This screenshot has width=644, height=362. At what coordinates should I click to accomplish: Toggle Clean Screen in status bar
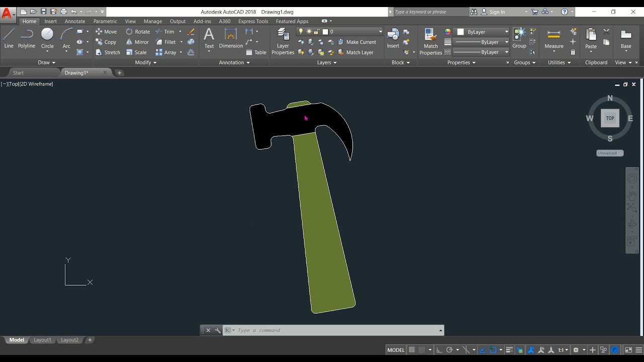click(x=628, y=350)
